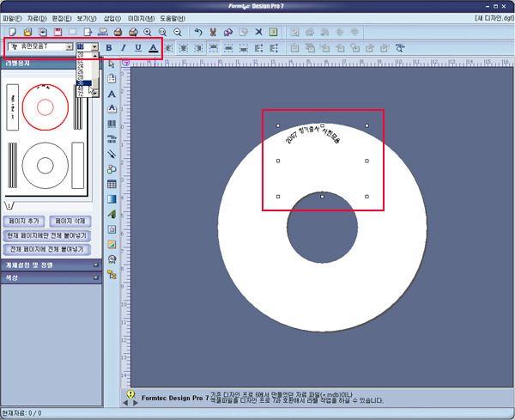Open the 파일(F) menu

tap(13, 17)
